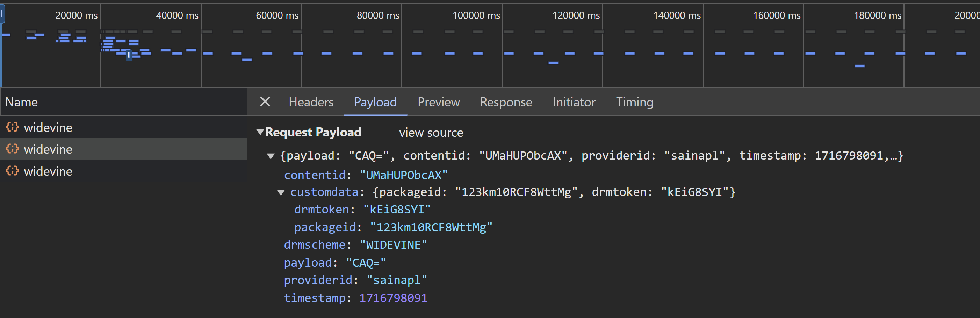Select the Payload tab

point(375,102)
